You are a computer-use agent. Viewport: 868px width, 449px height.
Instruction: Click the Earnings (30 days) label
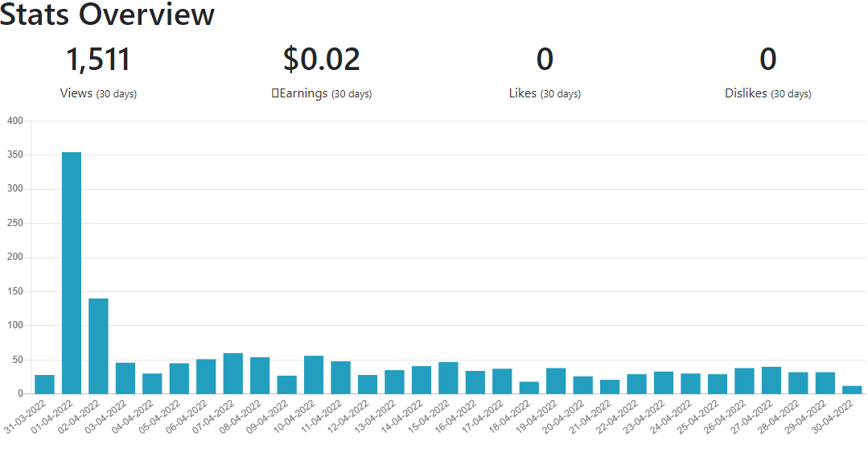[322, 93]
